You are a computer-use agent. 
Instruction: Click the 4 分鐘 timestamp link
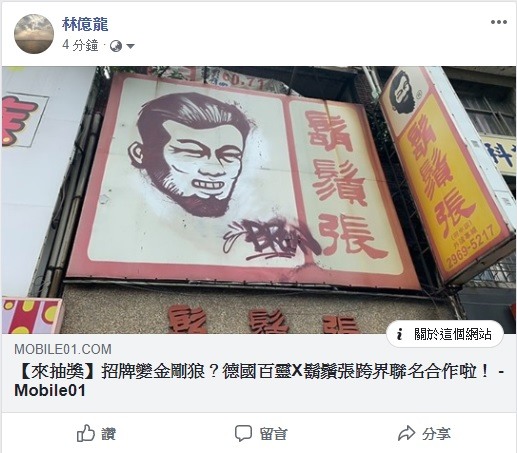point(80,45)
